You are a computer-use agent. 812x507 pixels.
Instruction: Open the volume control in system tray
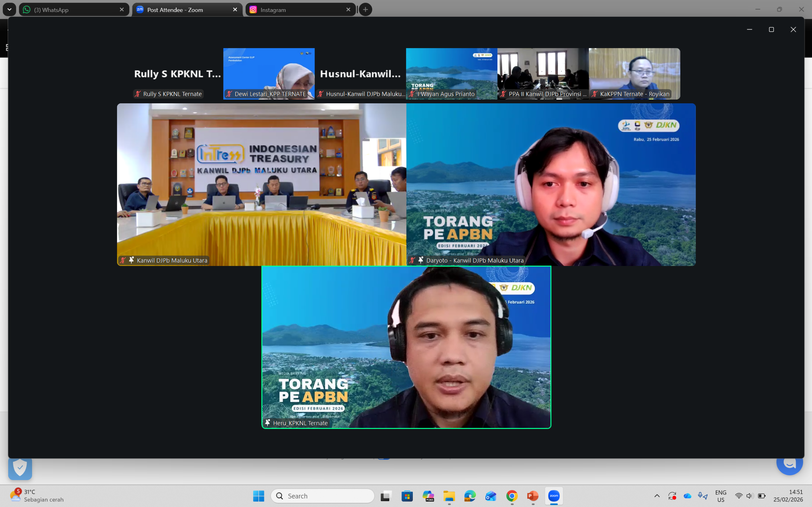[749, 496]
